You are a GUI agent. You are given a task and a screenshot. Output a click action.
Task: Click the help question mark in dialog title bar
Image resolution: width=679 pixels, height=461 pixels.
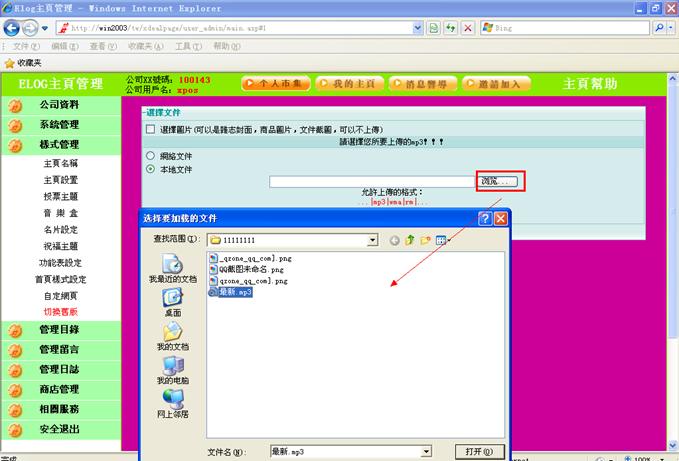[484, 218]
